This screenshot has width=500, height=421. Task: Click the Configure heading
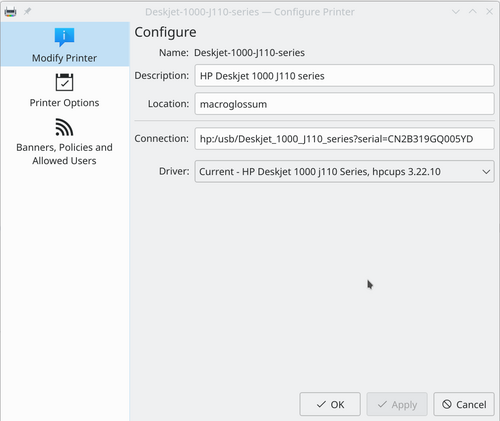click(x=165, y=32)
